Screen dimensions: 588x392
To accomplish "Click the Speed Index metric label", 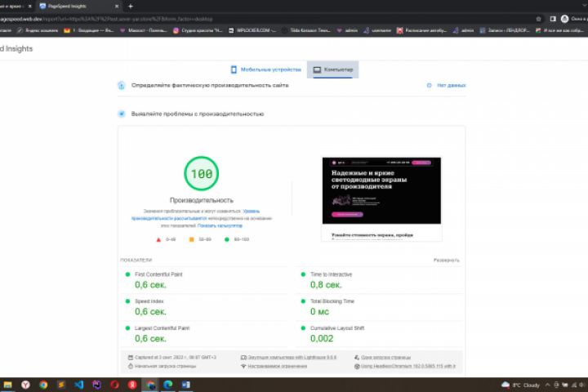I will click(149, 301).
